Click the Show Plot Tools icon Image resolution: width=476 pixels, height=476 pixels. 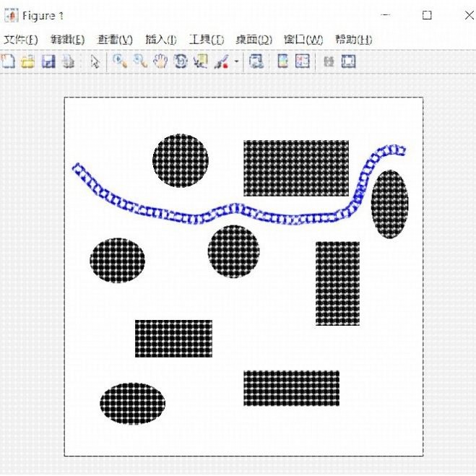coord(348,61)
